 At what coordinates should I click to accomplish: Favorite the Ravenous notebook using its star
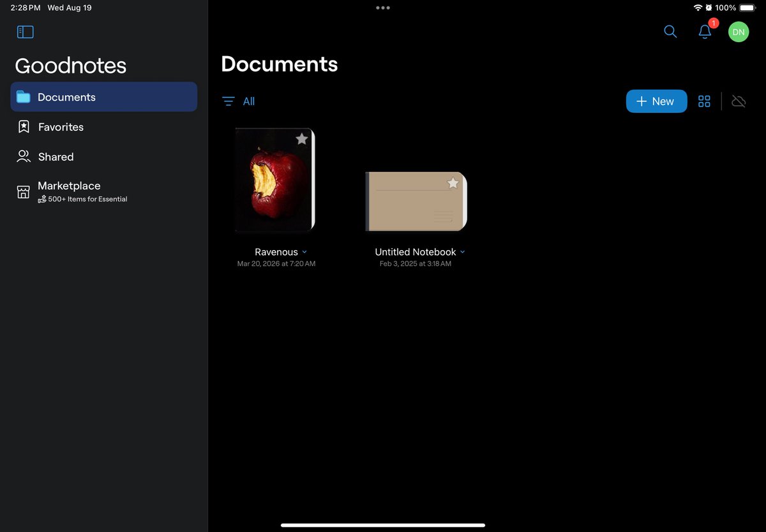click(x=302, y=139)
